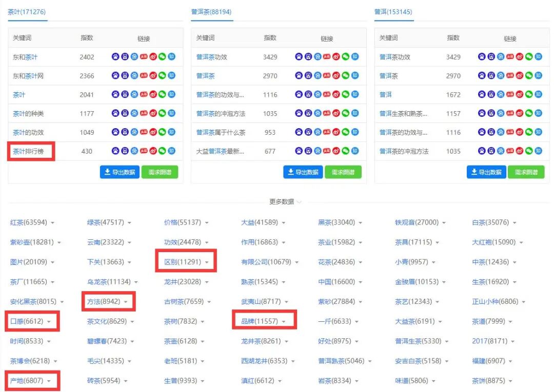
Task: Click Baidu mobile icon in 茶叶 2041 row
Action: pyautogui.click(x=125, y=94)
